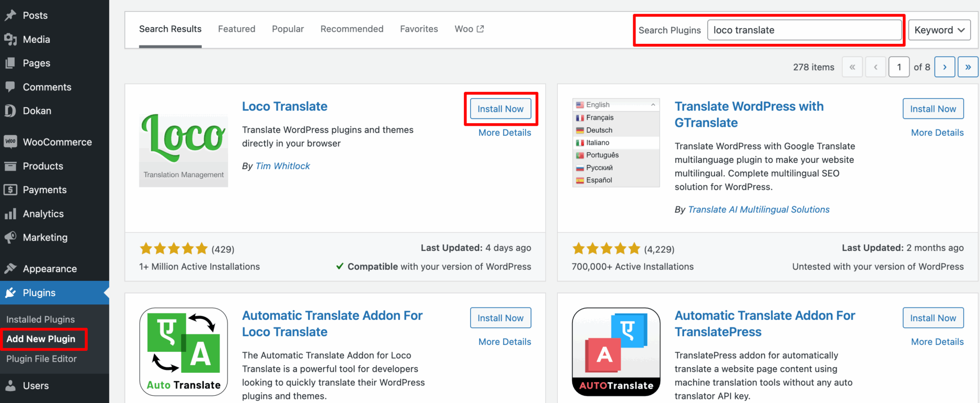Image resolution: width=980 pixels, height=403 pixels.
Task: Click '700,000+ Active Installations' text
Action: coord(633,267)
